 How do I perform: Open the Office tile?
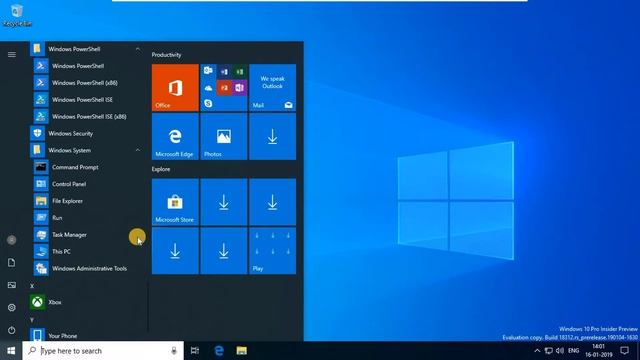175,87
